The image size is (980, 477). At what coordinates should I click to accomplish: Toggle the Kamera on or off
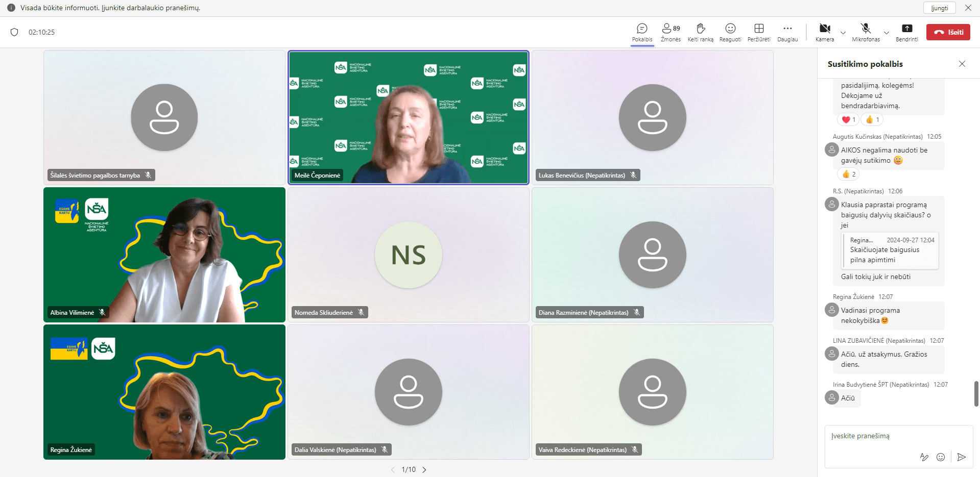(824, 29)
